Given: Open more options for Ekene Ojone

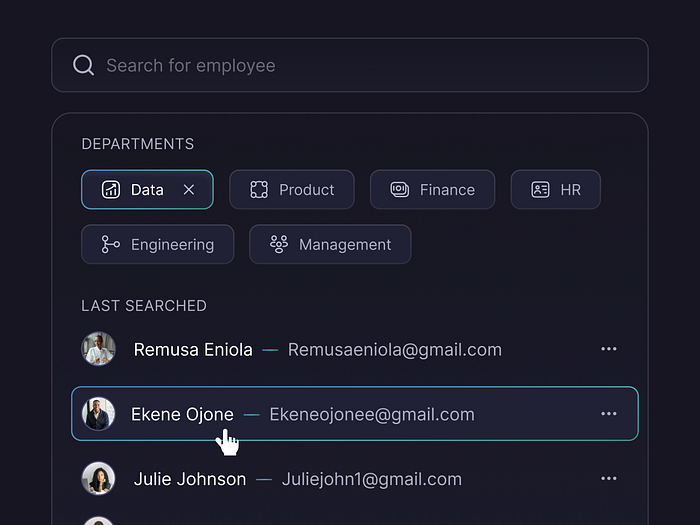Looking at the screenshot, I should [609, 414].
